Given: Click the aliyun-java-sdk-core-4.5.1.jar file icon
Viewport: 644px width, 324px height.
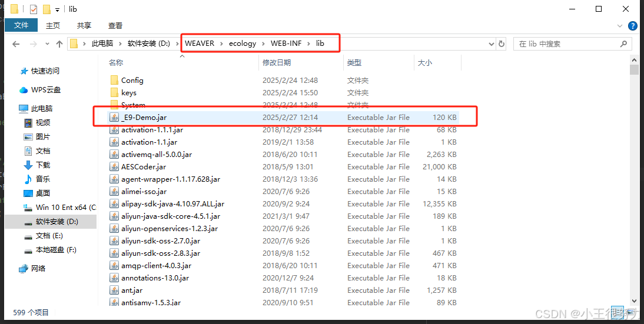Looking at the screenshot, I should [x=114, y=216].
